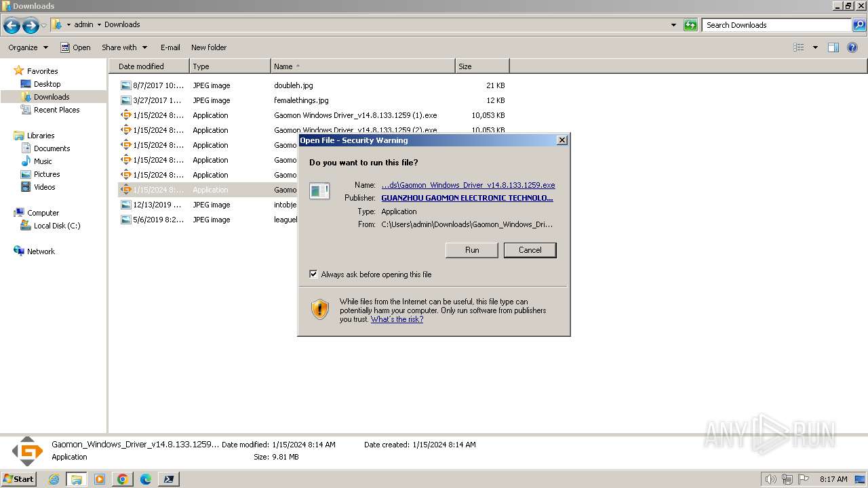Open Windows Media Player from taskbar

100,479
